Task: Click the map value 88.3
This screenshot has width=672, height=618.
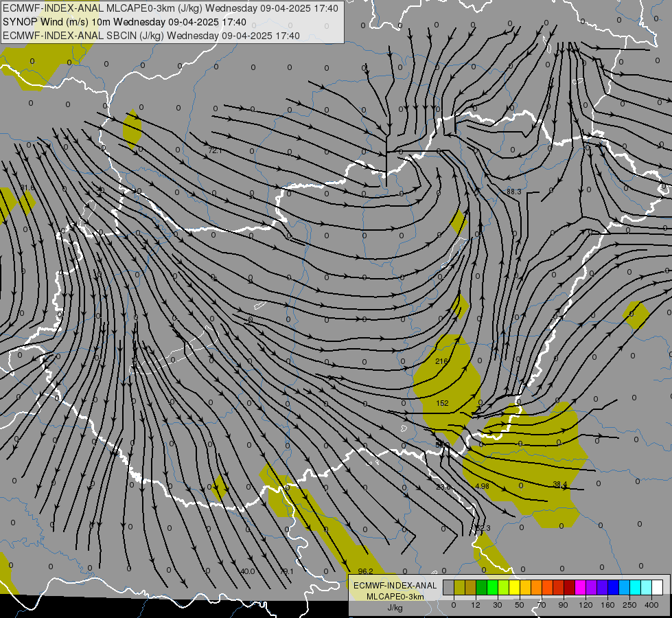Action: [514, 192]
